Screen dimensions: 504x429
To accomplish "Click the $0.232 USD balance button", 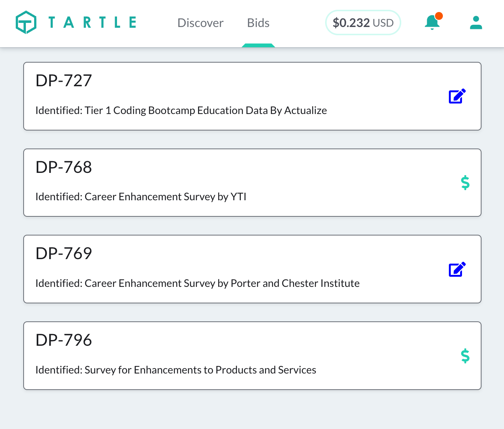I will (363, 23).
